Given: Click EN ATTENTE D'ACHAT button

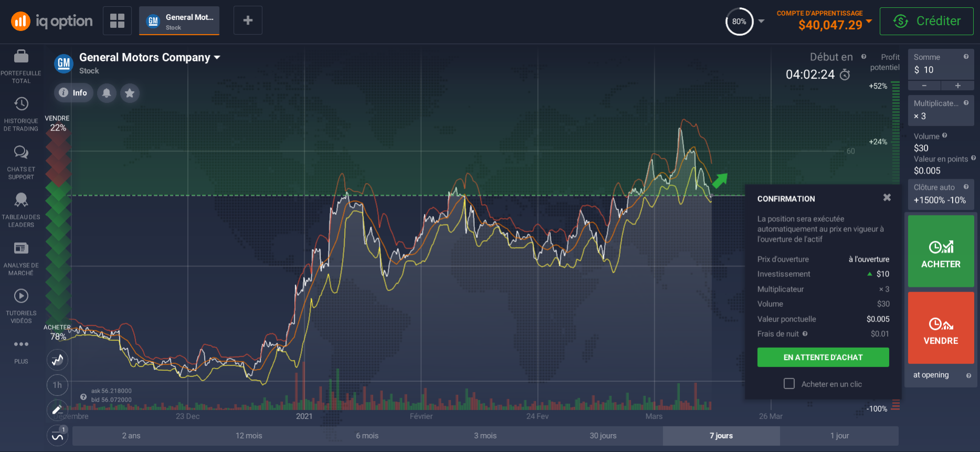Looking at the screenshot, I should (x=823, y=357).
